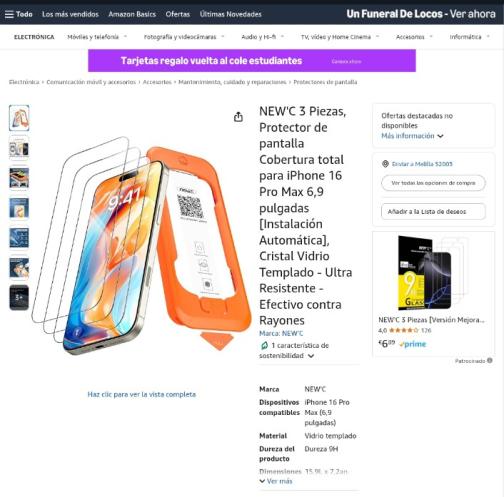Expand Más información under Ofertas destacadas
This screenshot has height=497, width=504.
tap(412, 136)
